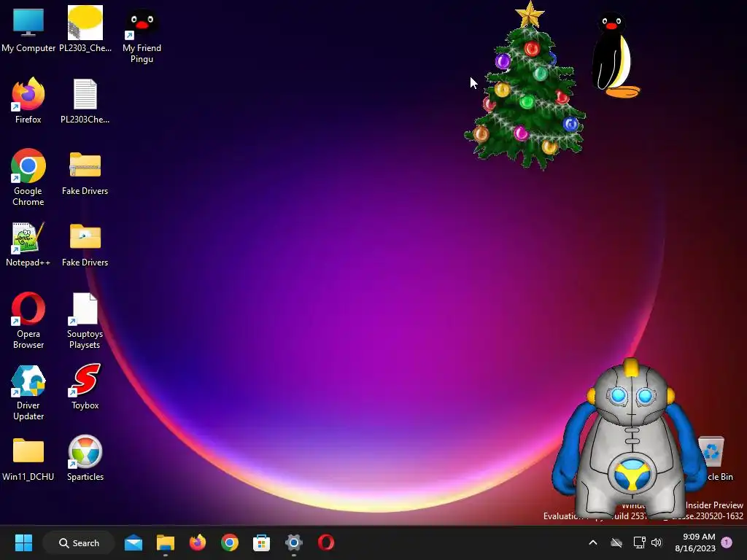Open Settings from the taskbar
This screenshot has width=747, height=560.
(293, 542)
